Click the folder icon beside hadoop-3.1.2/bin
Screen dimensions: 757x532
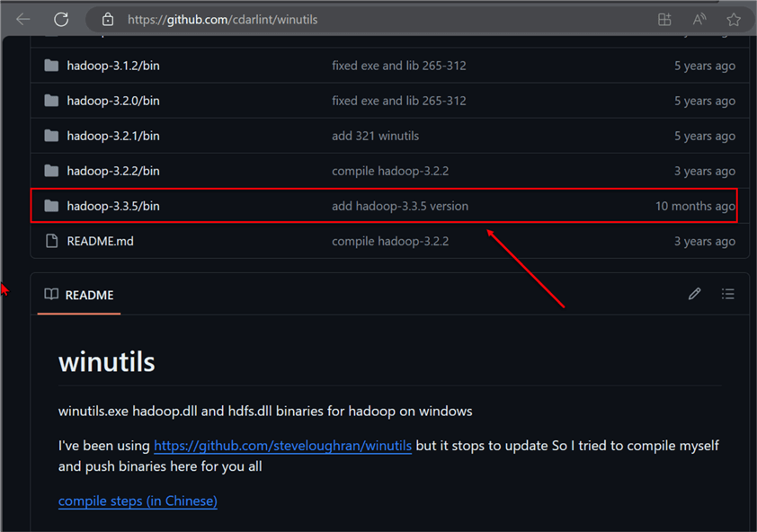[x=51, y=66]
